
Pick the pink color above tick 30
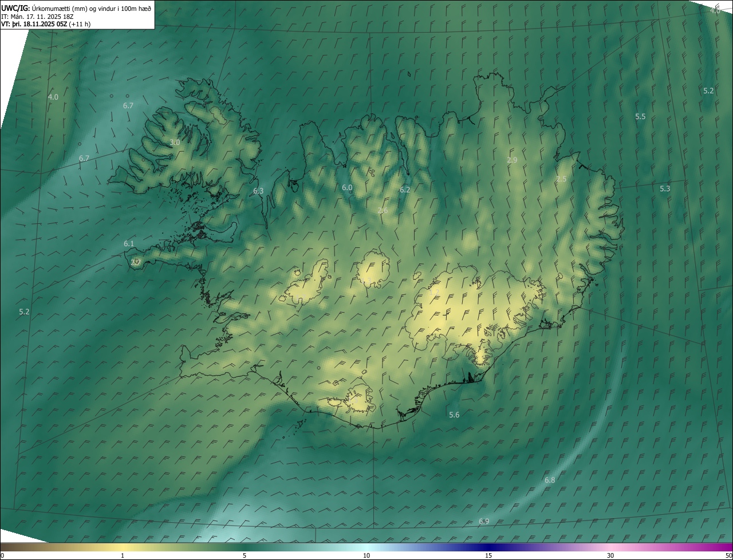(610, 547)
